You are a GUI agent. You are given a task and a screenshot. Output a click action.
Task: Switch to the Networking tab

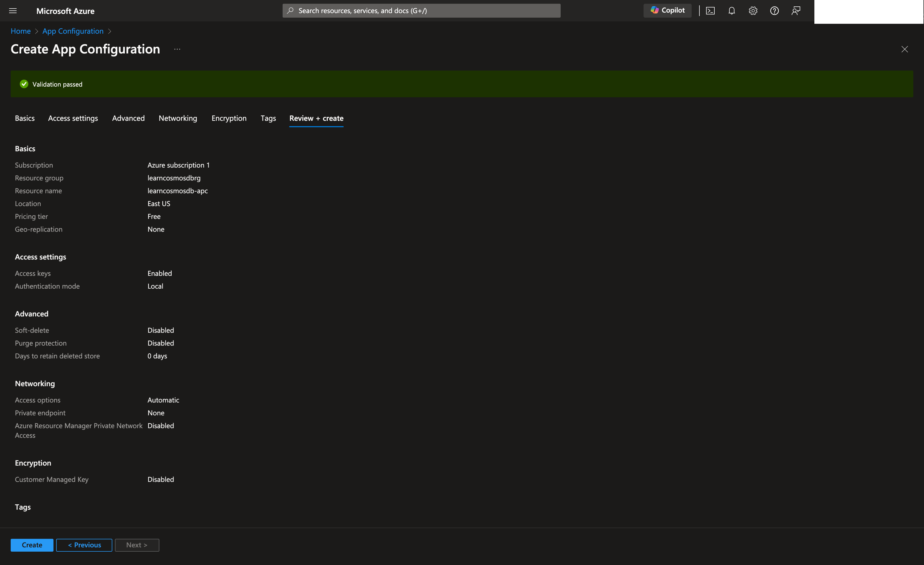tap(178, 118)
